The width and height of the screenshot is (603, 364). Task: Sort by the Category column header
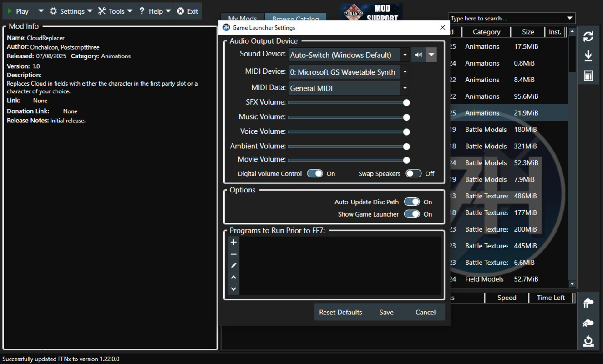(486, 32)
